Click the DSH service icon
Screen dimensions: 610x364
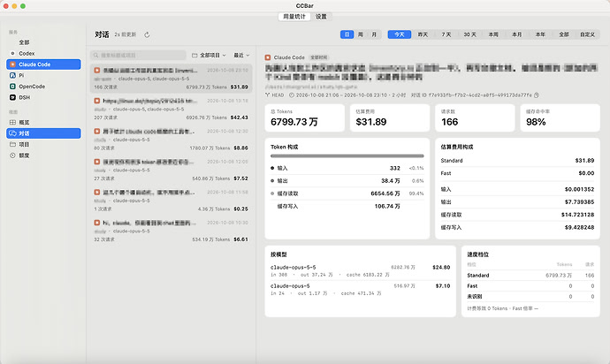click(12, 97)
